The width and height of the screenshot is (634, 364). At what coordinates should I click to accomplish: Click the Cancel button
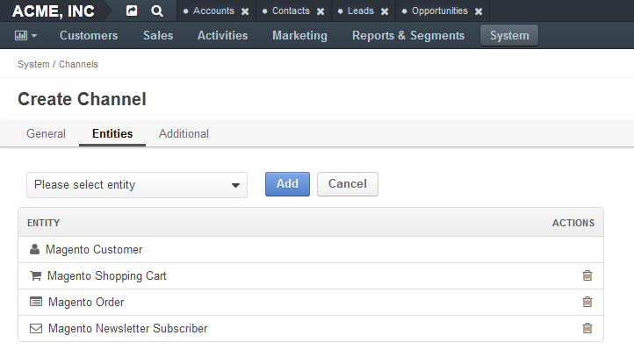coord(348,184)
